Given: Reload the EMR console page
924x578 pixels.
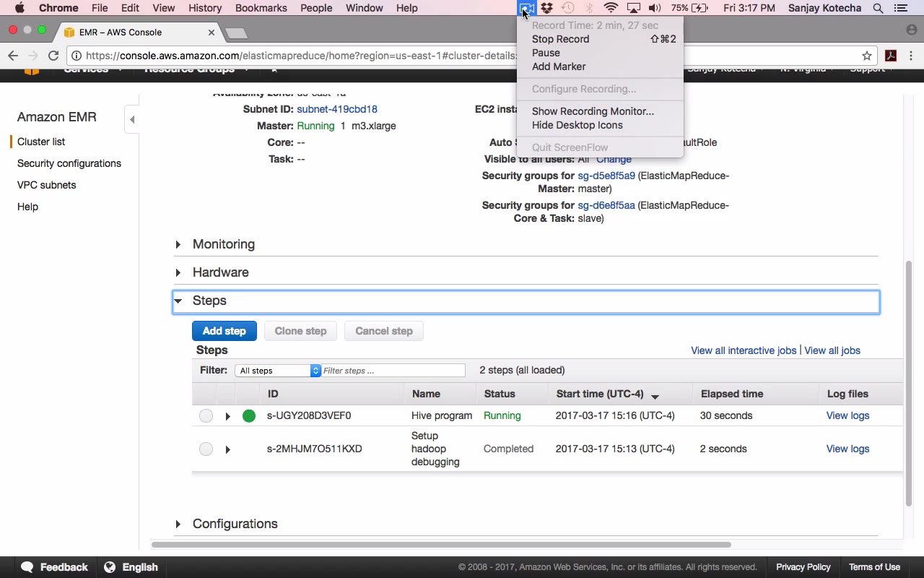Looking at the screenshot, I should (53, 56).
